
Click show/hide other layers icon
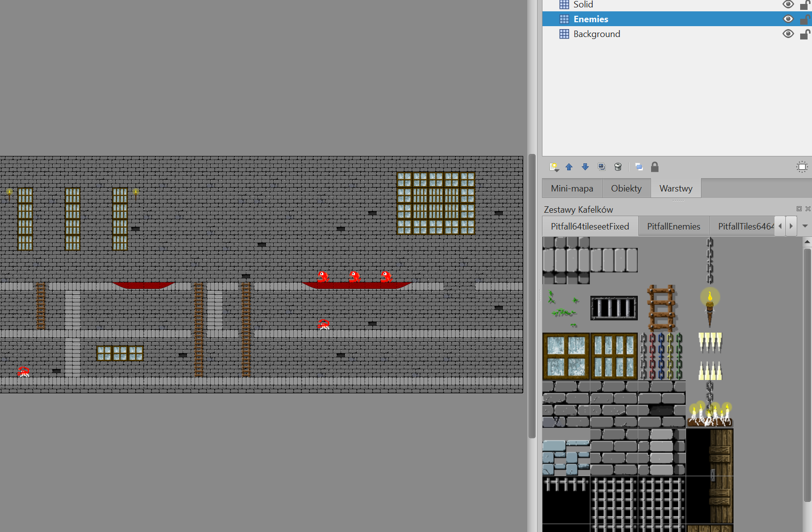pos(639,167)
